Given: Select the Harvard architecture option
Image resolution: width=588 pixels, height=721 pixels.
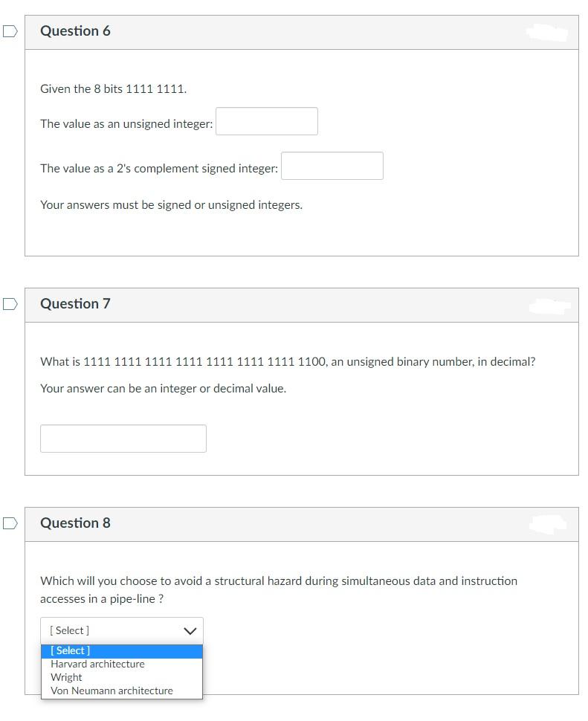Looking at the screenshot, I should [x=97, y=664].
